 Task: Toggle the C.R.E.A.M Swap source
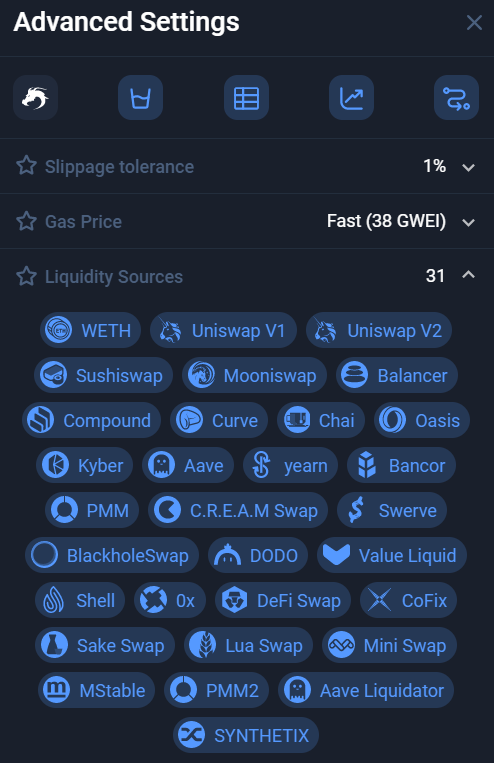(238, 510)
